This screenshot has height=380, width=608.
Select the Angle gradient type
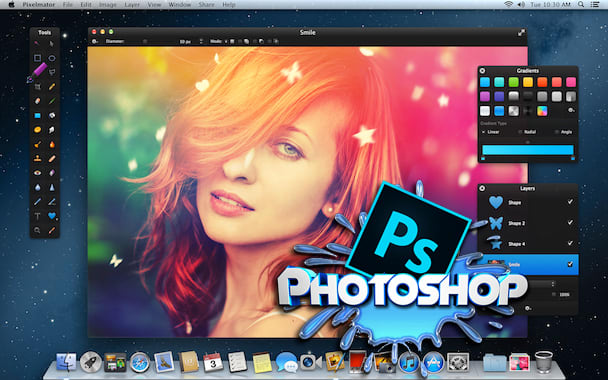pyautogui.click(x=564, y=132)
